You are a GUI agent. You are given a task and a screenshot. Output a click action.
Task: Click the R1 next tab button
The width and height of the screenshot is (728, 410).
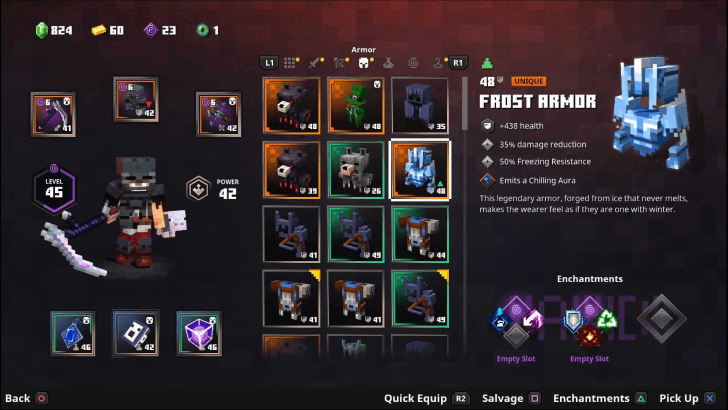coord(458,63)
